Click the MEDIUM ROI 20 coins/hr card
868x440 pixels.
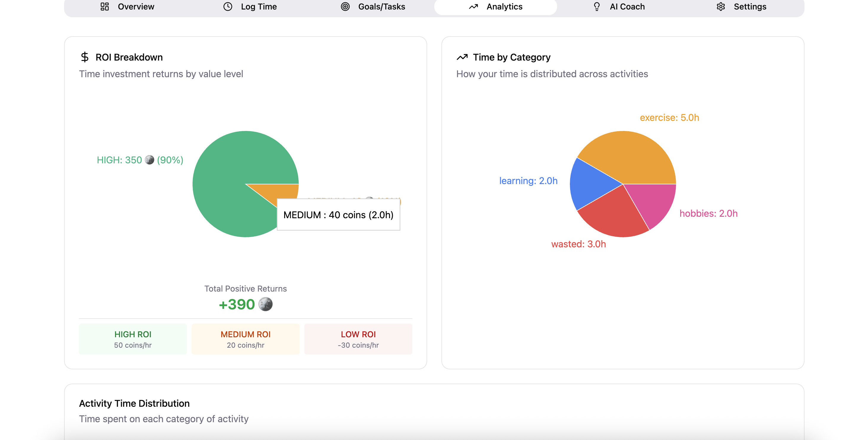[x=245, y=339]
